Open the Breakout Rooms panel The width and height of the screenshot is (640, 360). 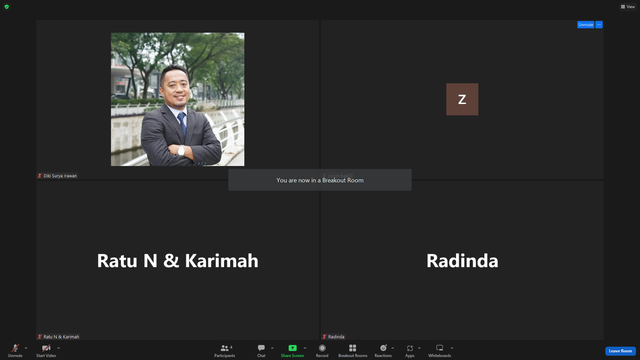pos(353,350)
